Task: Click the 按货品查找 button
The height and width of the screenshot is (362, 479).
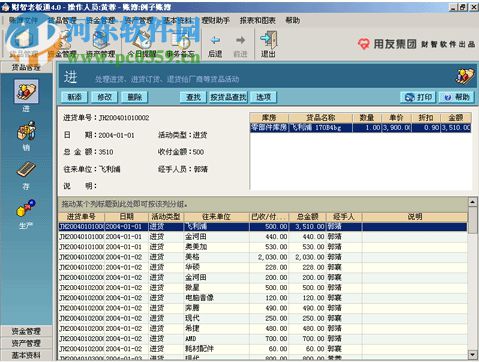Action: pos(228,97)
